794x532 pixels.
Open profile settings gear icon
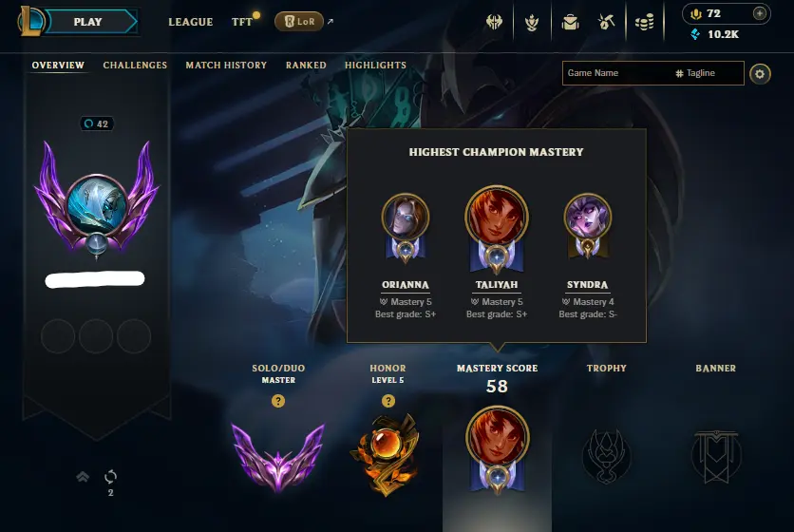click(x=760, y=74)
